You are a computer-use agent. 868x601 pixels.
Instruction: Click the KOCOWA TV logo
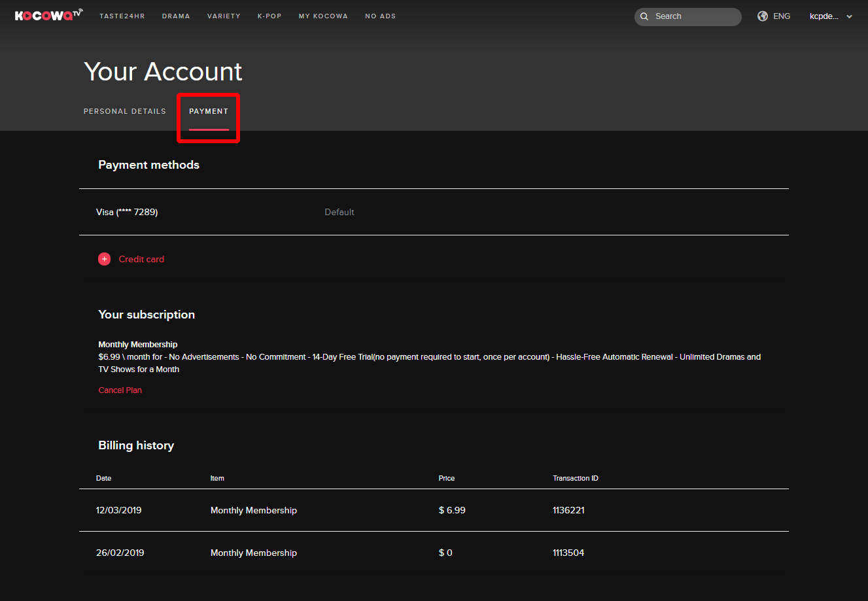[x=49, y=15]
